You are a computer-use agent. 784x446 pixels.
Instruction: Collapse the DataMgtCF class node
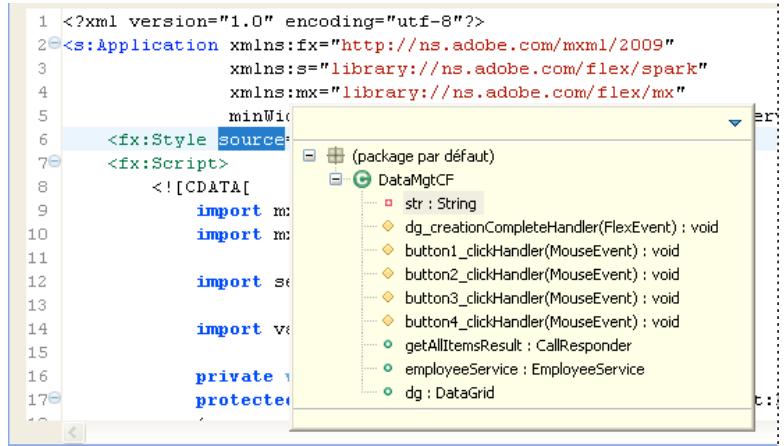336,180
